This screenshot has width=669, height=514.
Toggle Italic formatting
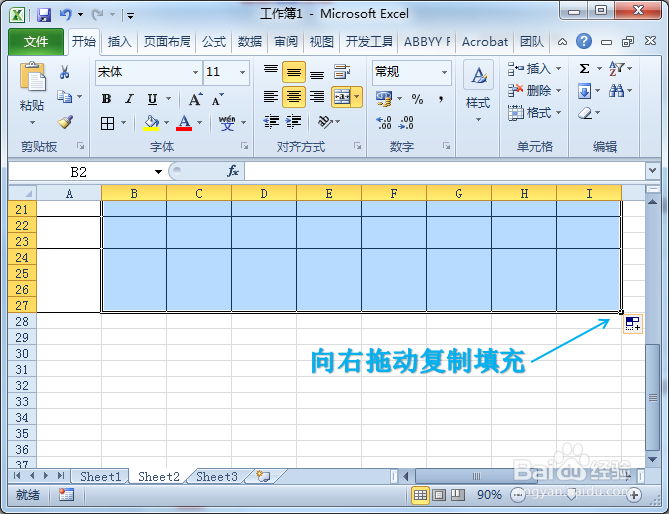pyautogui.click(x=129, y=99)
